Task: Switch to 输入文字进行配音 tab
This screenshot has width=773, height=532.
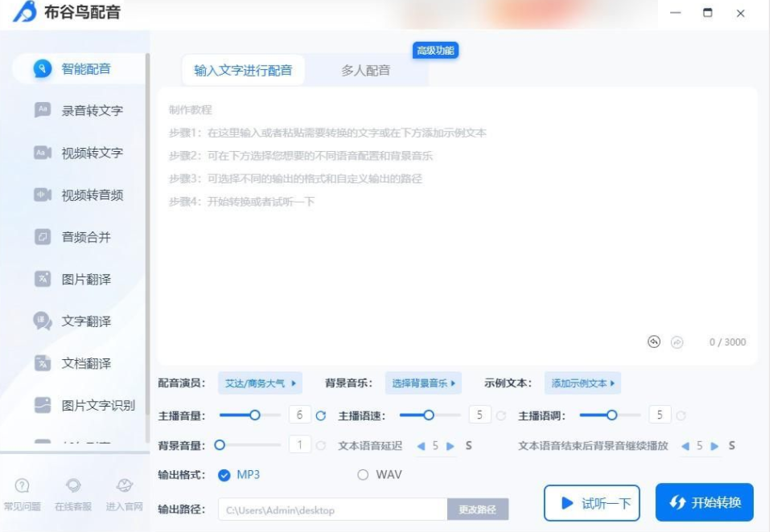Action: 243,70
